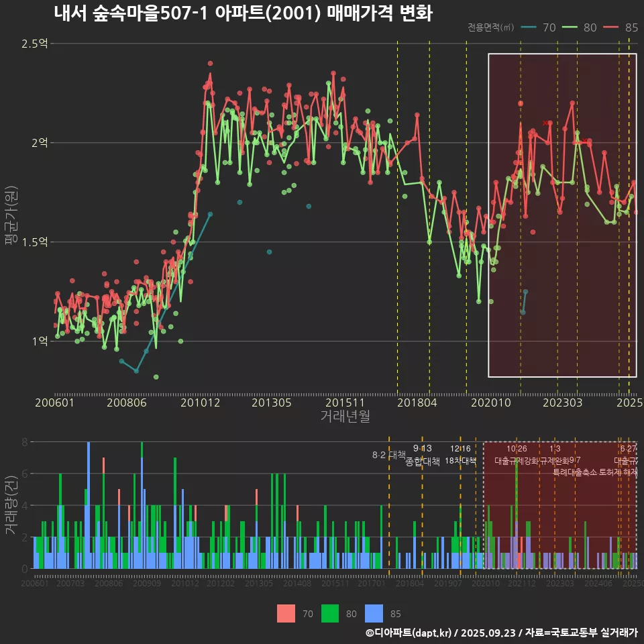Select the blue 85 swatch in volume legend

click(374, 614)
